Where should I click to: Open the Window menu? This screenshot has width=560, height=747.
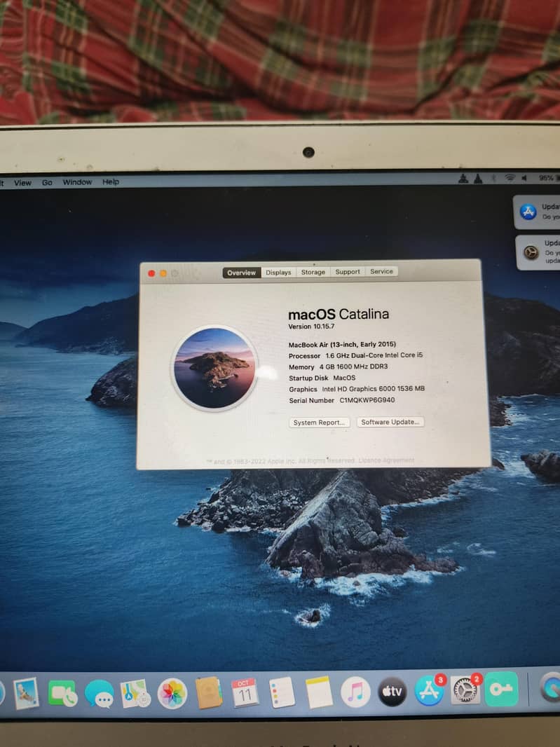[x=77, y=182]
